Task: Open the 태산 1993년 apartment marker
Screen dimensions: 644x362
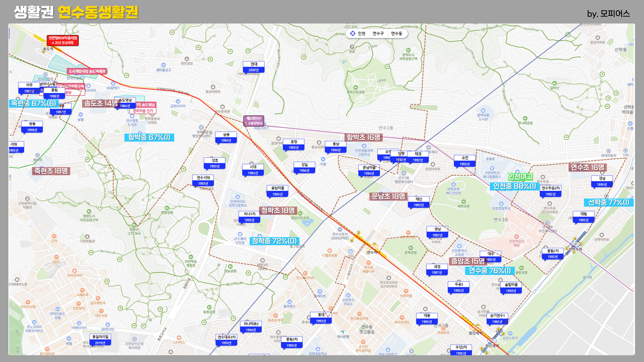Action: (x=419, y=202)
